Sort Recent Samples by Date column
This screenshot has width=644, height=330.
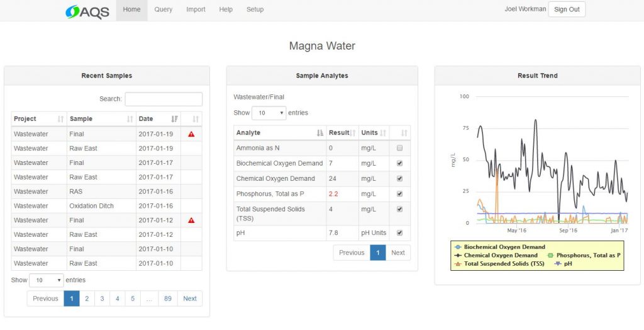158,119
